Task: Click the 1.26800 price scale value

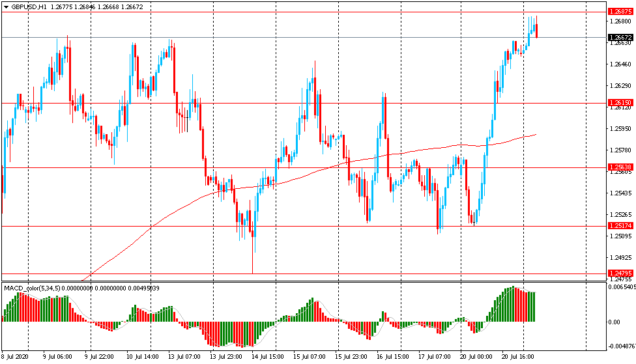Action: (x=620, y=21)
